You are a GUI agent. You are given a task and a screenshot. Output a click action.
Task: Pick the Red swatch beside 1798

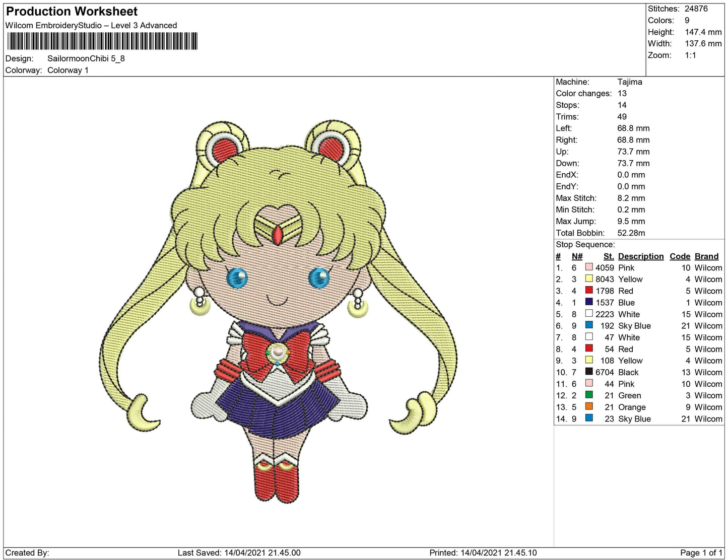click(x=589, y=291)
